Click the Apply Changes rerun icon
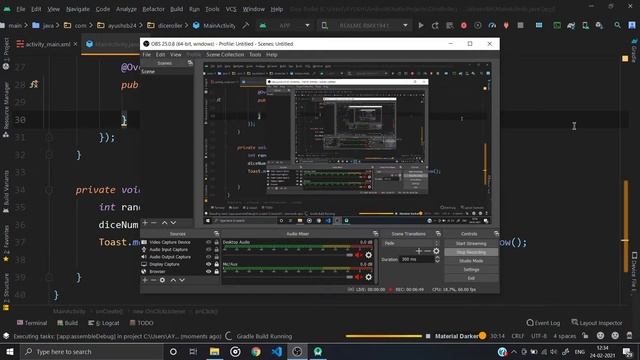The height and width of the screenshot is (360, 640). [x=435, y=25]
